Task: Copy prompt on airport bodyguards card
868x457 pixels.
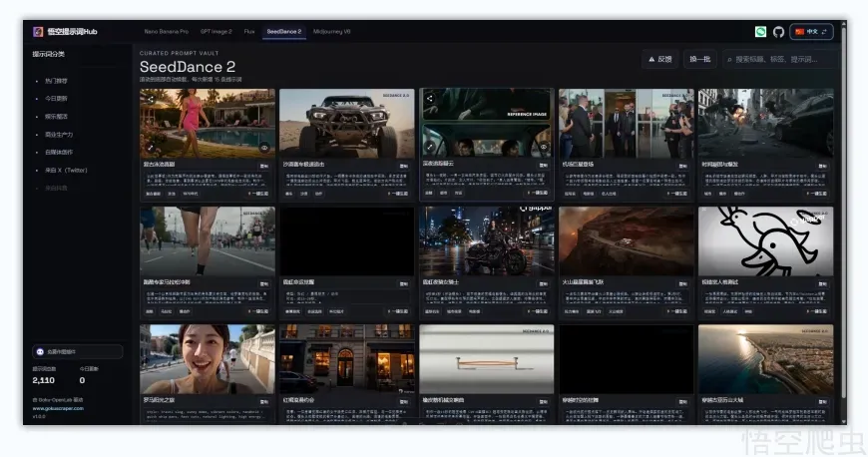Action: [x=682, y=166]
